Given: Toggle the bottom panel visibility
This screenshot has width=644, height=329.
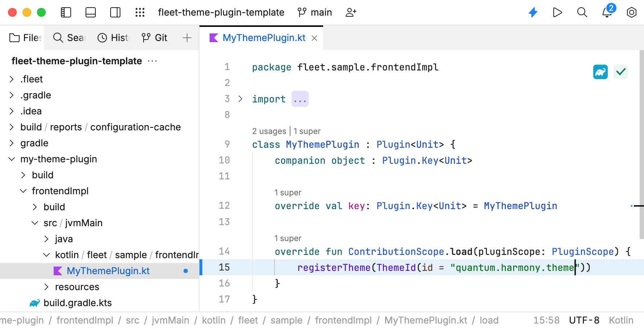Looking at the screenshot, I should click(90, 12).
